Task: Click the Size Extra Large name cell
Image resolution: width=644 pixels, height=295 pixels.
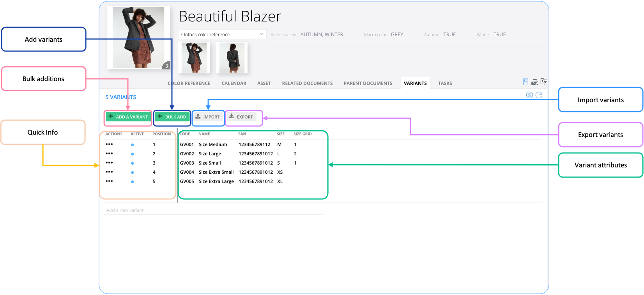Action: (216, 181)
